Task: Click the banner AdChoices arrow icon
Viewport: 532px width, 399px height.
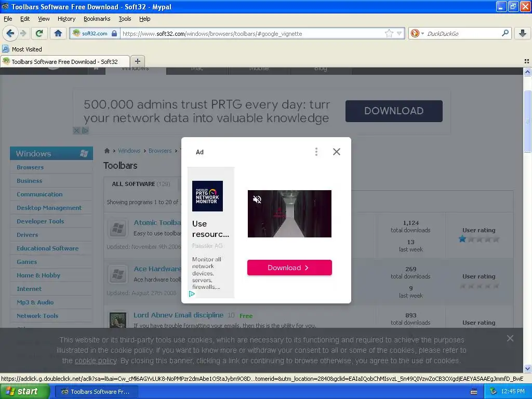Action: coord(85,130)
